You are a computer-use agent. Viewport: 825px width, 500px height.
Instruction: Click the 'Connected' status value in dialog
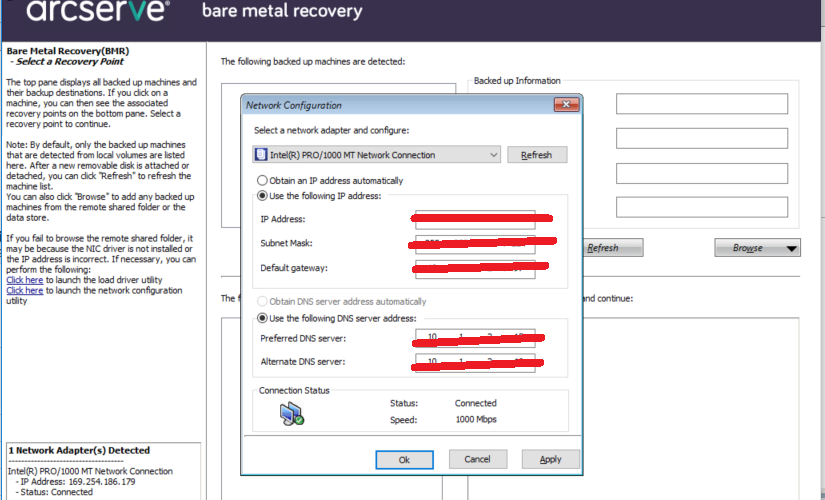(x=476, y=403)
